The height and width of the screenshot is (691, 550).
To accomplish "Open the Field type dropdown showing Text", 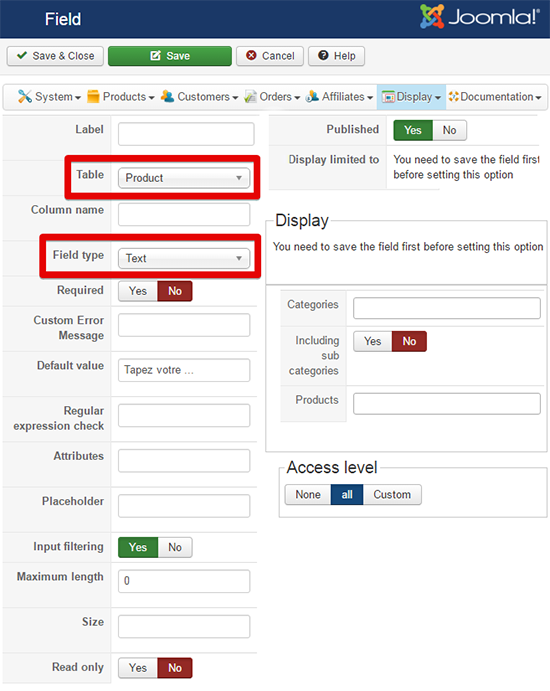I will [184, 258].
